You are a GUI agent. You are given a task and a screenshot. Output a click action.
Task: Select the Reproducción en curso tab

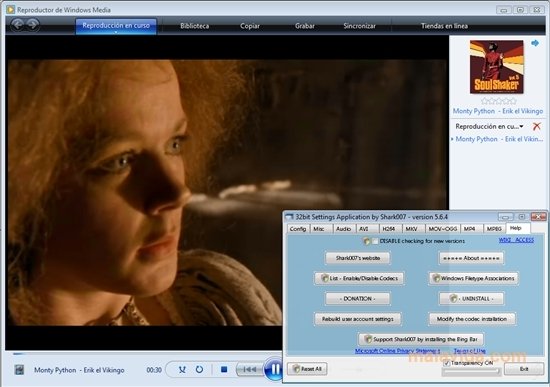(x=116, y=26)
